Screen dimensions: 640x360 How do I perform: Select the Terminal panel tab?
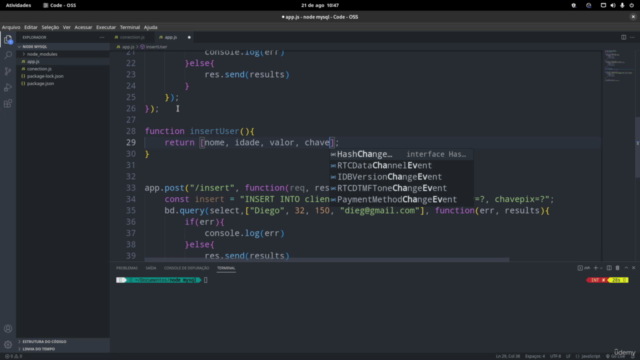click(x=226, y=268)
